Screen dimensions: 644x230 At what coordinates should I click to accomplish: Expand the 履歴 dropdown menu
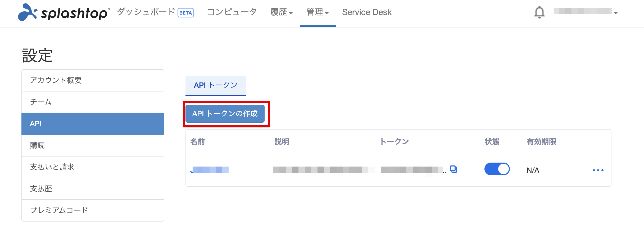282,12
